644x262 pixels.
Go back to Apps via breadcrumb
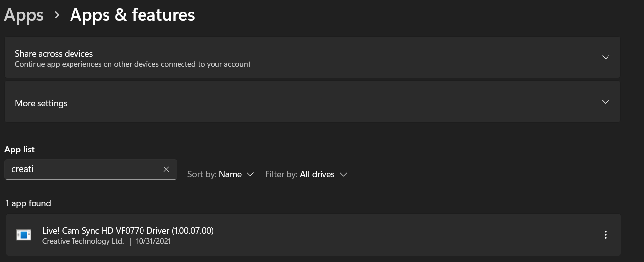24,15
